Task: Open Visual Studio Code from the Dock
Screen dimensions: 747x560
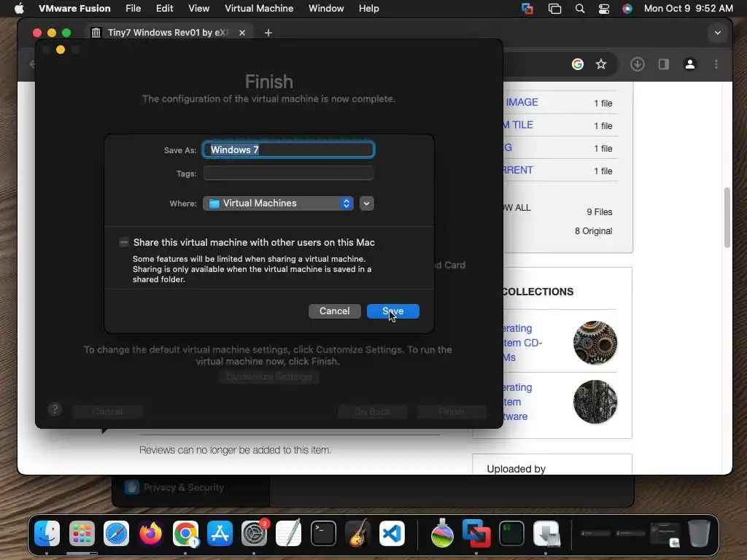Action: (x=392, y=533)
